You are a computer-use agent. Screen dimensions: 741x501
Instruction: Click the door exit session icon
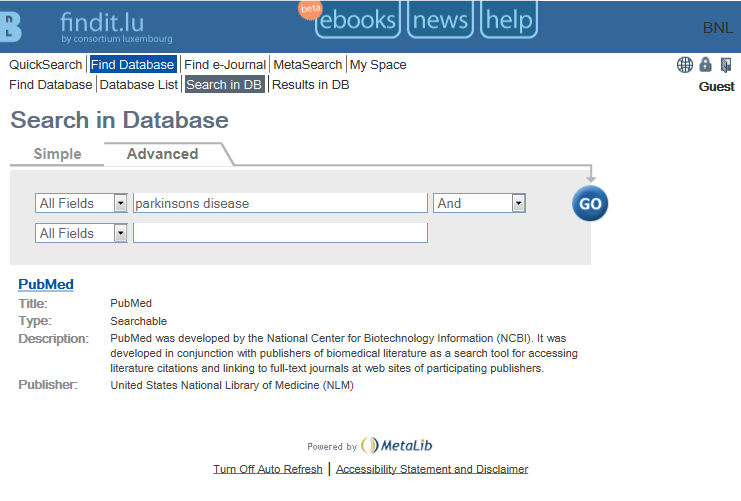tap(726, 65)
